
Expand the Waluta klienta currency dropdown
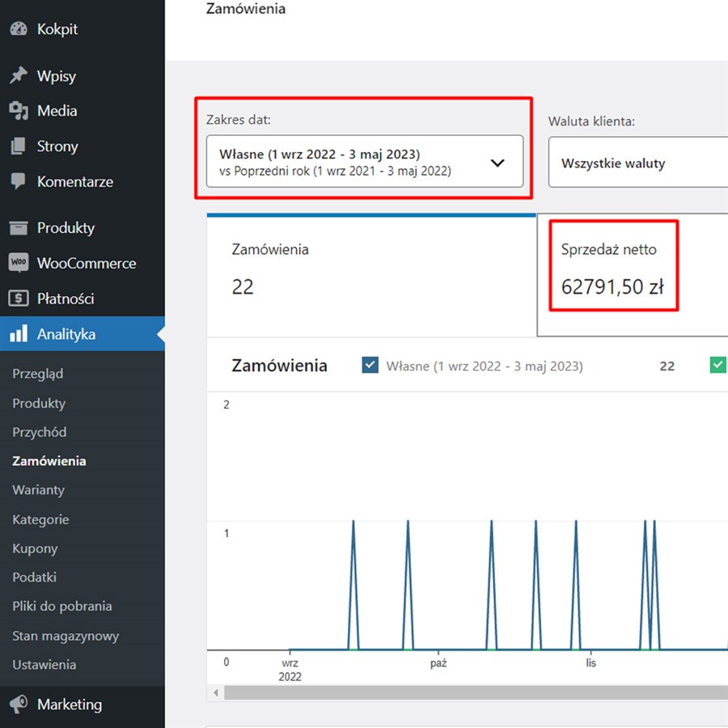tap(637, 163)
